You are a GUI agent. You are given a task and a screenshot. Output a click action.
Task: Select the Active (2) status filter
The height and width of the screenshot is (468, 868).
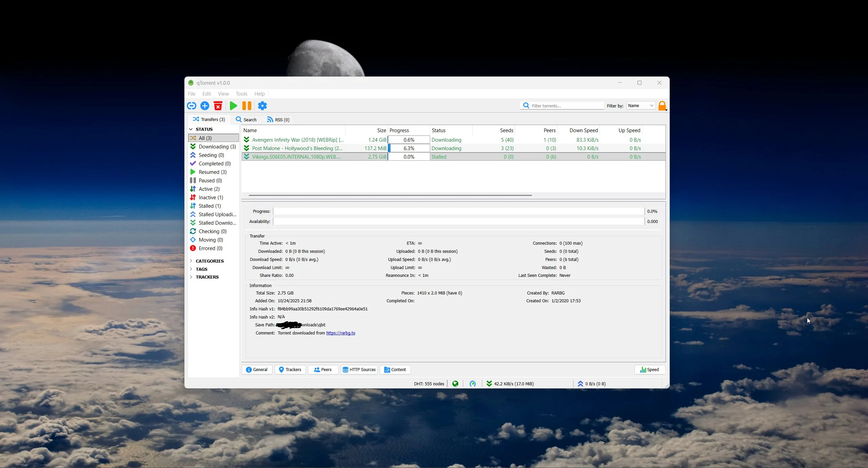213,189
